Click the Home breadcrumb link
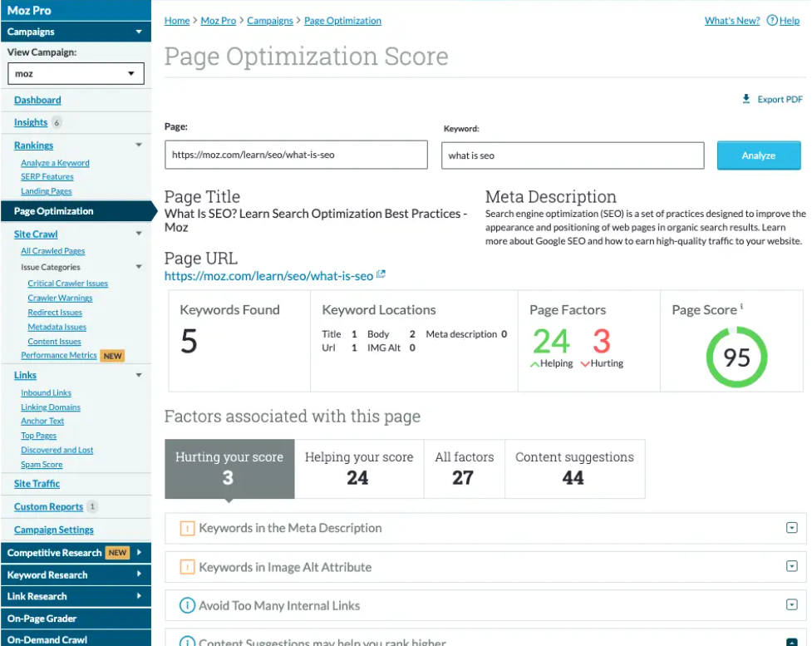The height and width of the screenshot is (646, 812). point(177,21)
